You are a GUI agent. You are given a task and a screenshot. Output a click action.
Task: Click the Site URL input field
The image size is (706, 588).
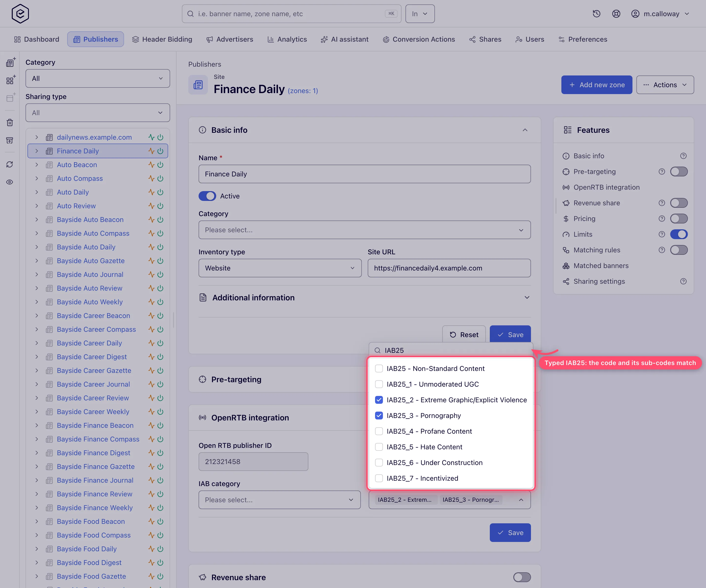pos(449,268)
